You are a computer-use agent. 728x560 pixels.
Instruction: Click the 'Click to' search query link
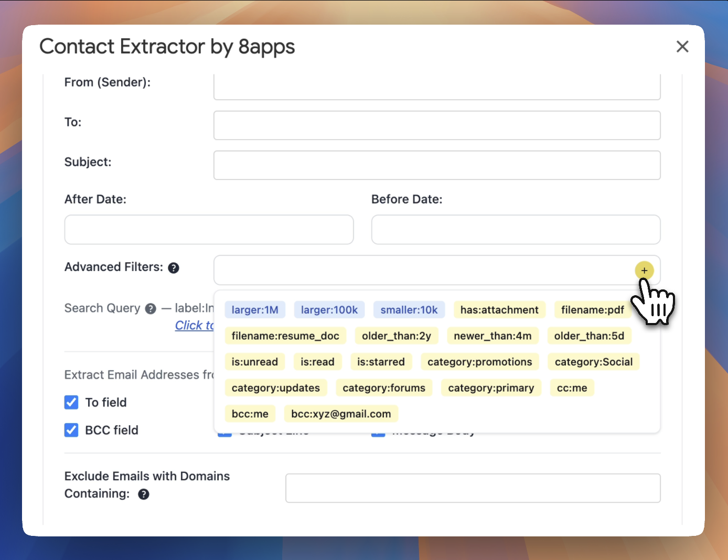[194, 326]
